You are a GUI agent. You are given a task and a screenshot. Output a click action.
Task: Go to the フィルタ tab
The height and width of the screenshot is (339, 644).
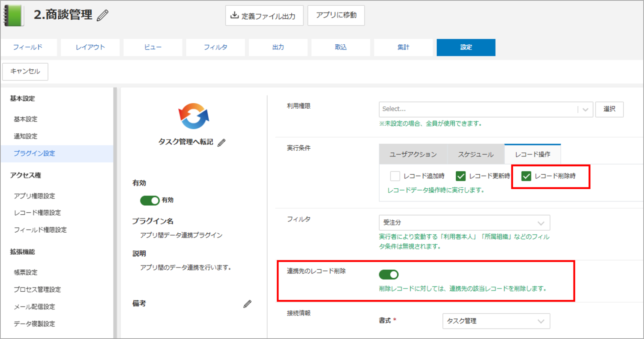pyautogui.click(x=215, y=47)
